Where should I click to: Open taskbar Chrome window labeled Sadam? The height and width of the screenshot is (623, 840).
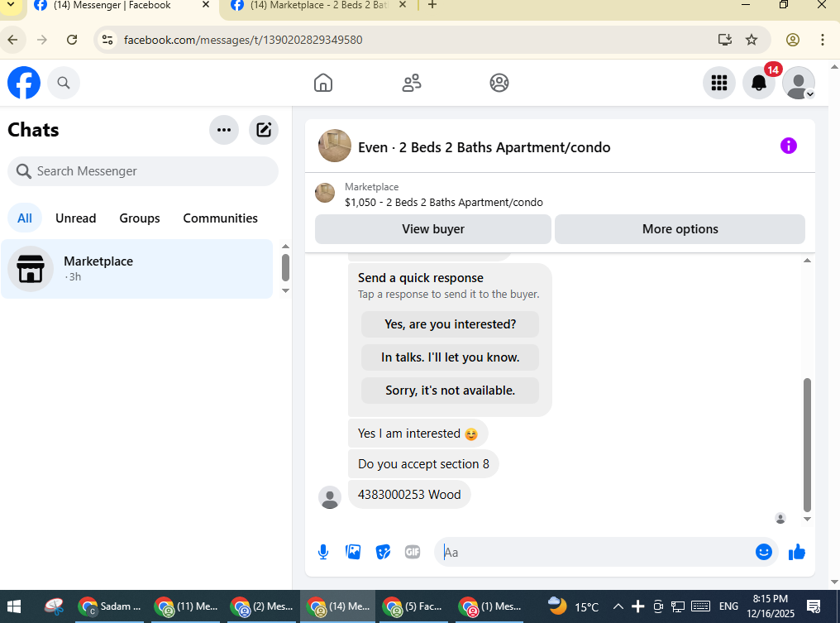[x=109, y=606]
